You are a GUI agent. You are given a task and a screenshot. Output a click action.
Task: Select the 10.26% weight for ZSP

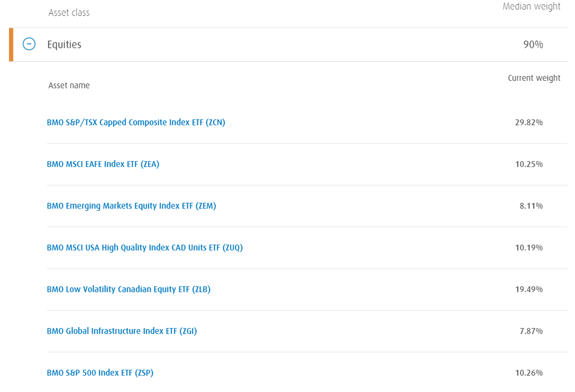click(x=529, y=373)
